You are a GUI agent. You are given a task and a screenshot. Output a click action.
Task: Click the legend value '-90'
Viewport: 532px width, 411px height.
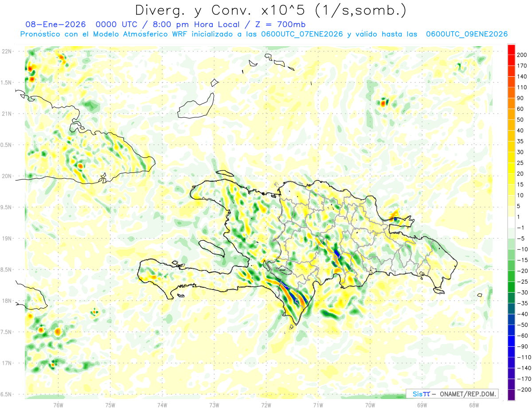(x=523, y=346)
